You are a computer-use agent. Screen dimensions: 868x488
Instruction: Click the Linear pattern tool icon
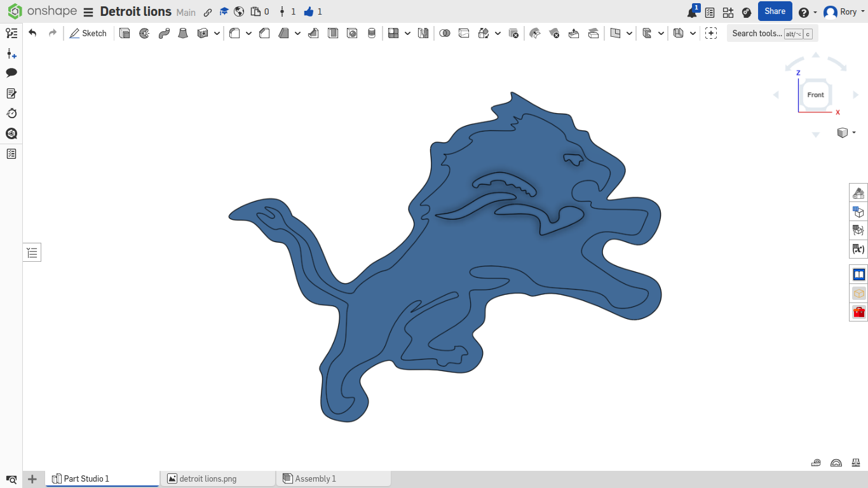pos(393,33)
